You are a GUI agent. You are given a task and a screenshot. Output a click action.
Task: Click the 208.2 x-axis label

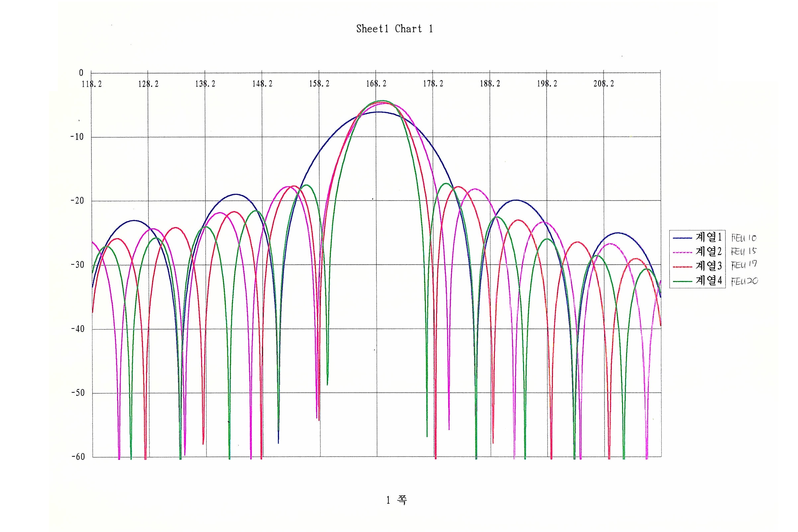[603, 84]
